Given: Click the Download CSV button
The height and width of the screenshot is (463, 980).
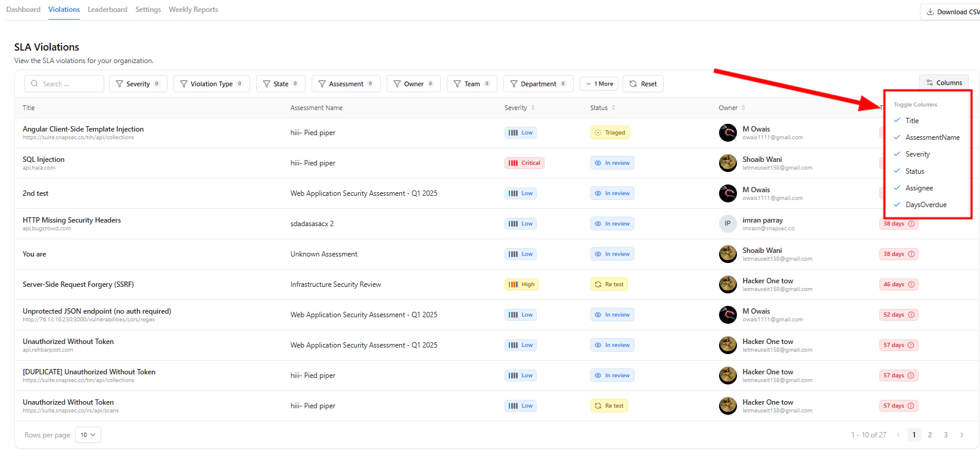Looking at the screenshot, I should [951, 12].
